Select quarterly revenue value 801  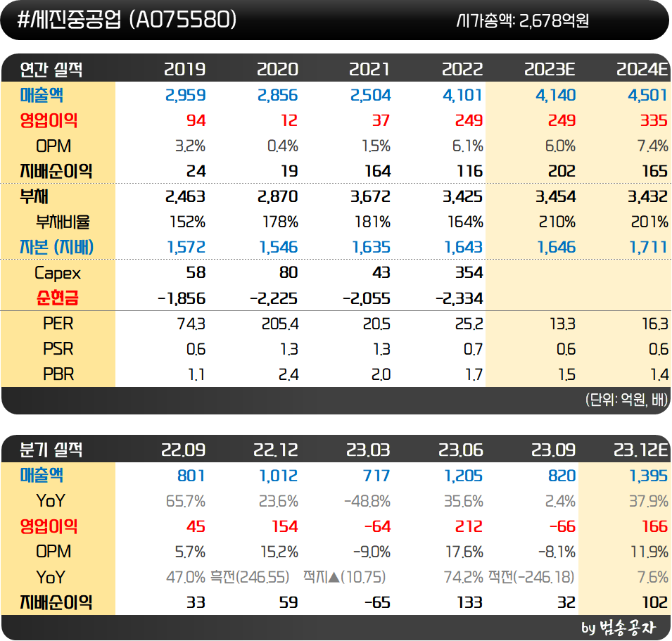tap(191, 476)
